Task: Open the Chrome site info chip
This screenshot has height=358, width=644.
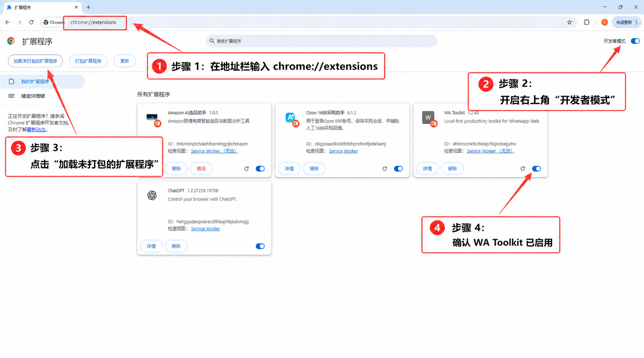Action: tap(54, 22)
